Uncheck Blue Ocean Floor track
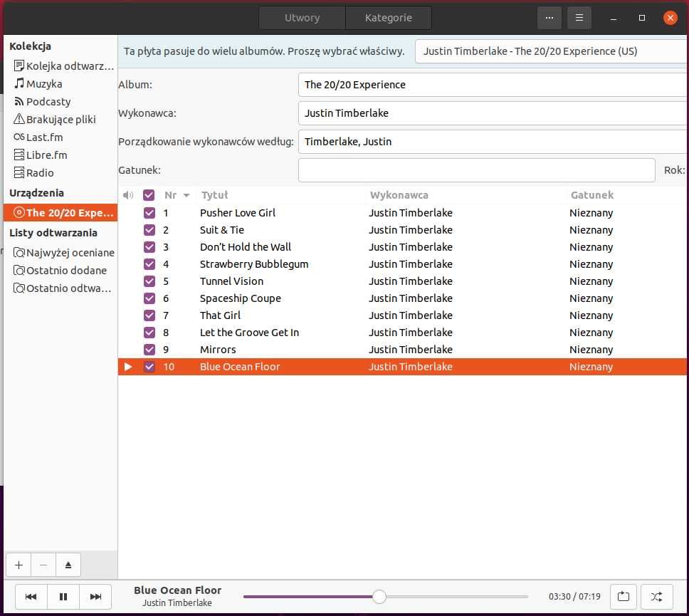 pos(149,367)
